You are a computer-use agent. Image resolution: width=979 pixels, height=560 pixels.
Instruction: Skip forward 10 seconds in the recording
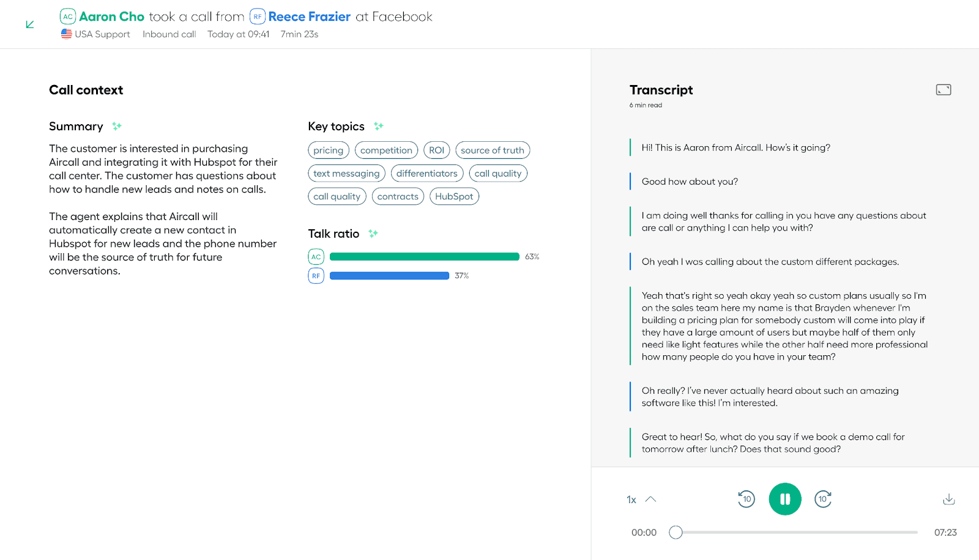click(823, 499)
